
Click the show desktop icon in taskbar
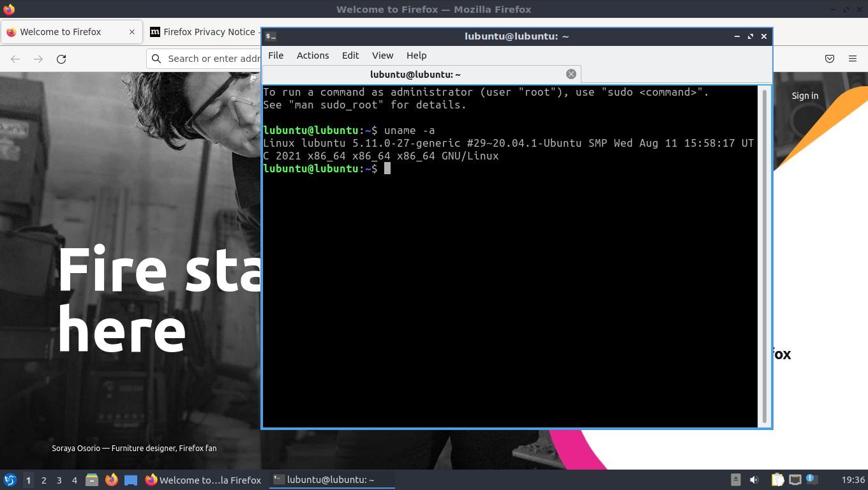pyautogui.click(x=130, y=480)
